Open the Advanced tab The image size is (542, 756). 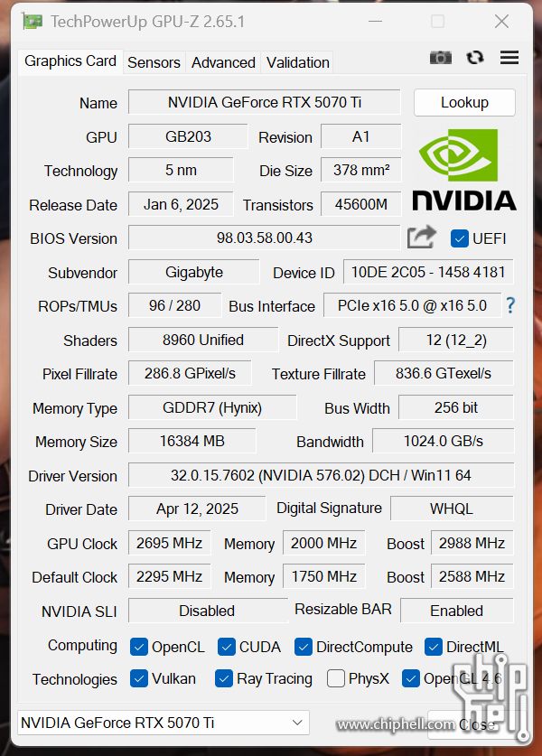[x=223, y=62]
